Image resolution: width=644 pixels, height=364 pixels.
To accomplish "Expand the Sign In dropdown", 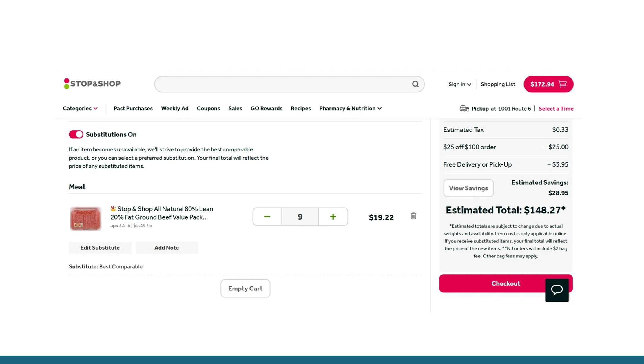I will point(459,84).
